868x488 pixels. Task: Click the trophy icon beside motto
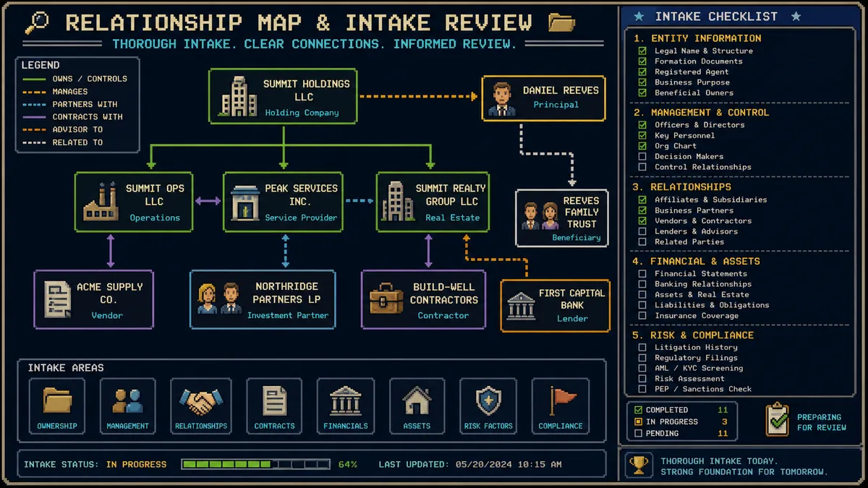point(638,465)
